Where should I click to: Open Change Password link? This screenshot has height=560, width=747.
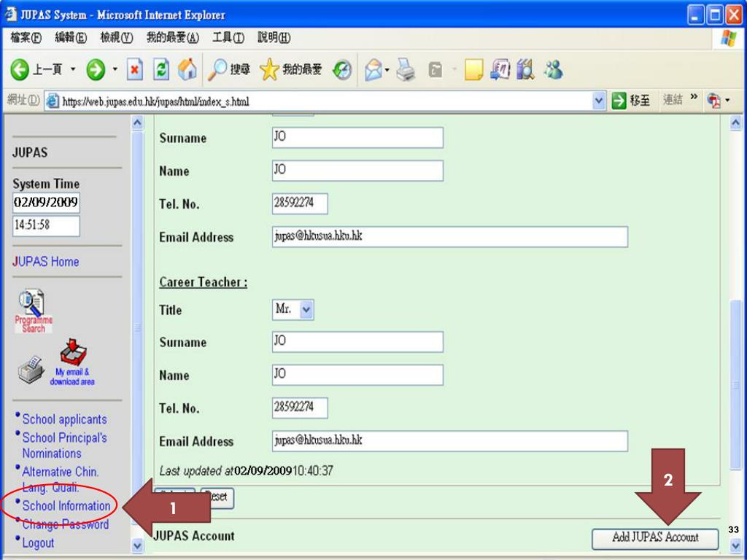pyautogui.click(x=65, y=524)
